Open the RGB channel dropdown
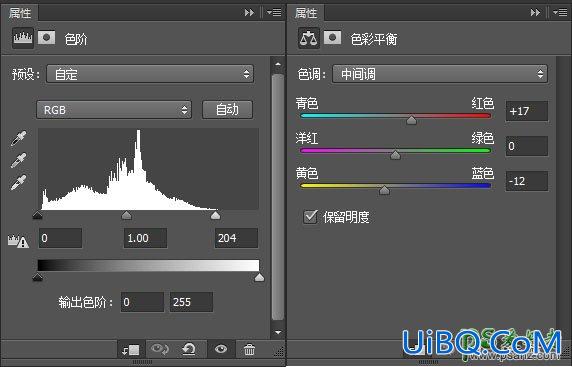The height and width of the screenshot is (367, 572). coord(114,110)
